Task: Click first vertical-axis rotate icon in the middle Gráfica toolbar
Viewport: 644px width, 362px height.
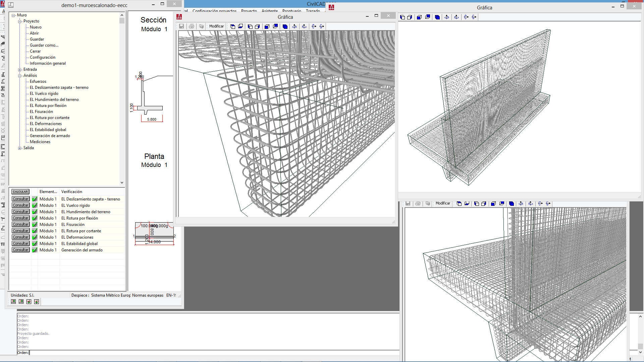Action: click(294, 26)
